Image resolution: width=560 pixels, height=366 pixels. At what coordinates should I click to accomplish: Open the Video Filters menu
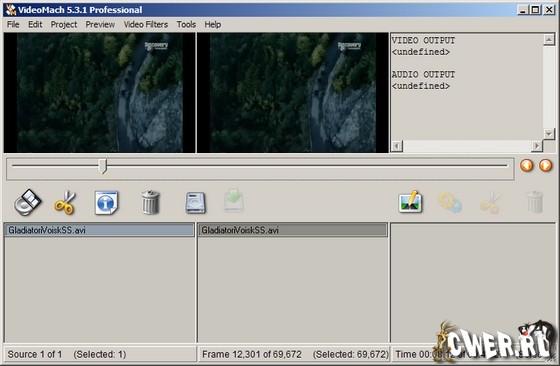tap(146, 24)
